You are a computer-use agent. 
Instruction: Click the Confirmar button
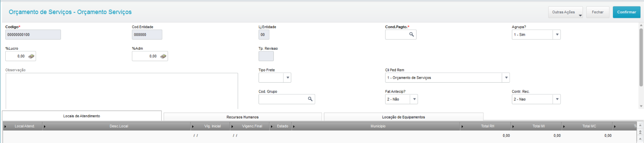pos(627,12)
